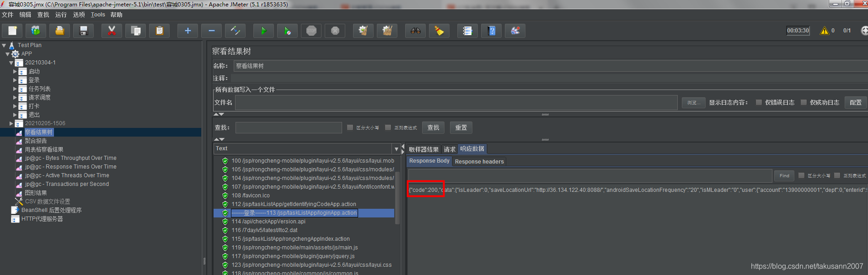868x275 pixels.
Task: Open the Text renderer dropdown
Action: pos(396,149)
